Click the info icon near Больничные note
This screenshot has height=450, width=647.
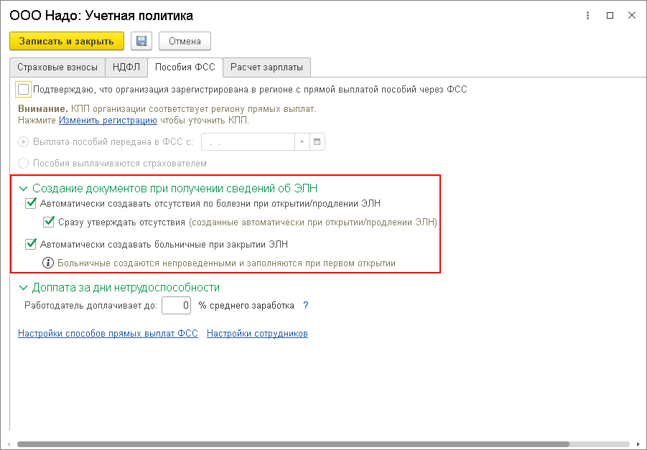click(x=48, y=263)
